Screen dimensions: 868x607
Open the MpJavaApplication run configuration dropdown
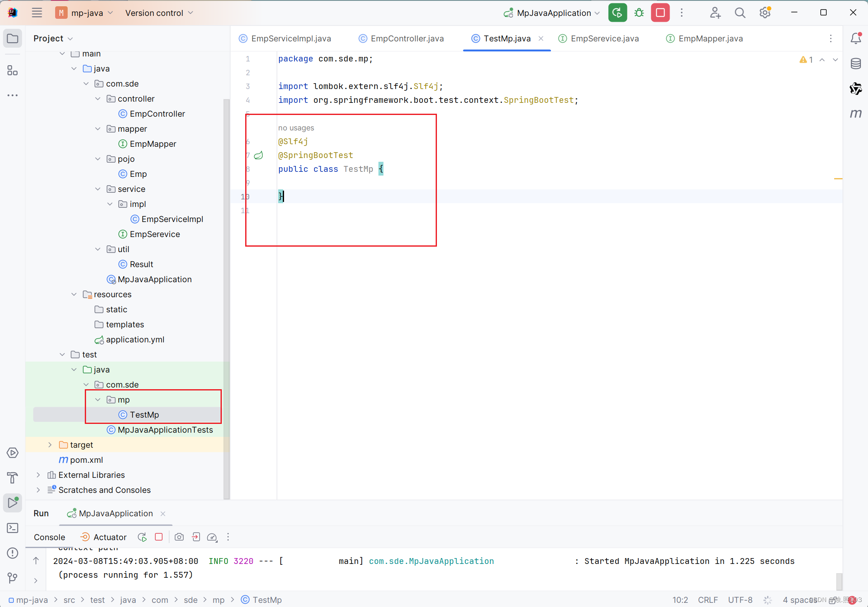(x=553, y=13)
